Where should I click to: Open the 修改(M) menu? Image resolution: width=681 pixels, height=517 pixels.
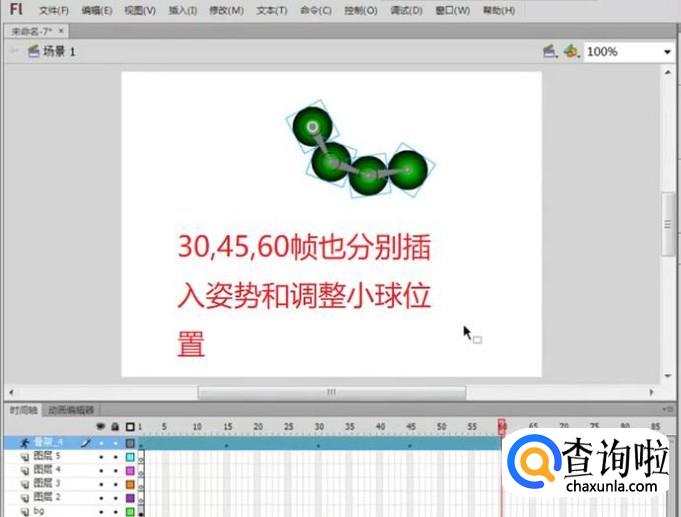click(226, 10)
